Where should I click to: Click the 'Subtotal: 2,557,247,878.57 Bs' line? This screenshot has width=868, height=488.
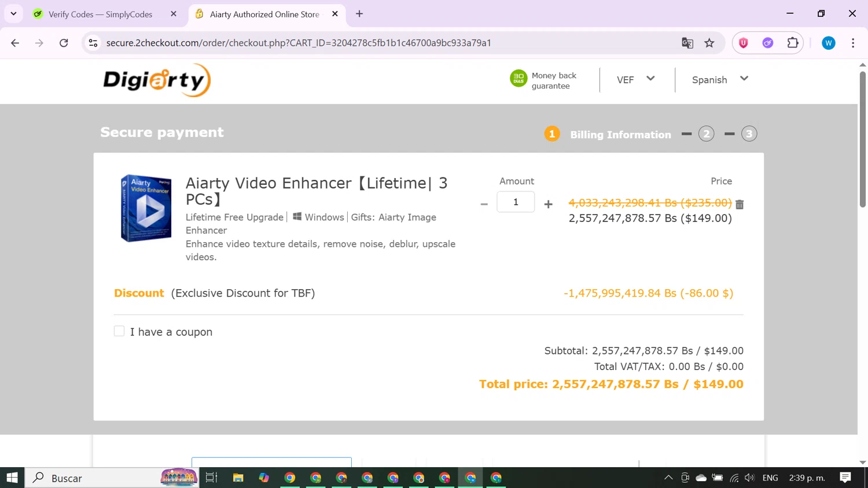click(x=644, y=350)
